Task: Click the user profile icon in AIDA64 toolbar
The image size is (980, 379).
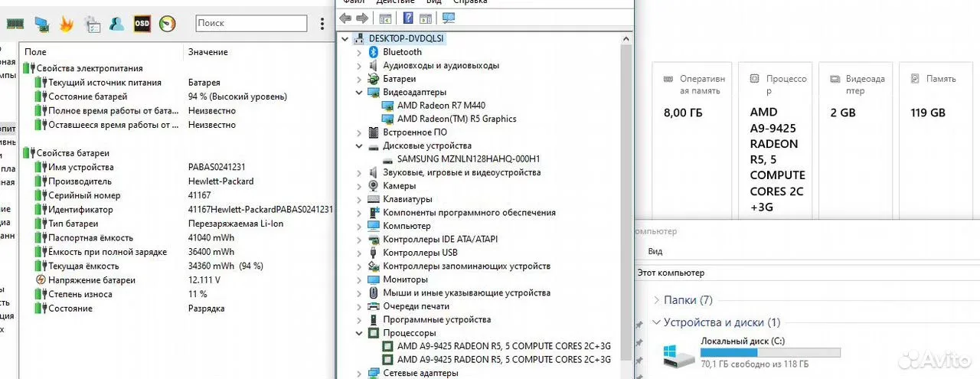Action: (x=116, y=24)
